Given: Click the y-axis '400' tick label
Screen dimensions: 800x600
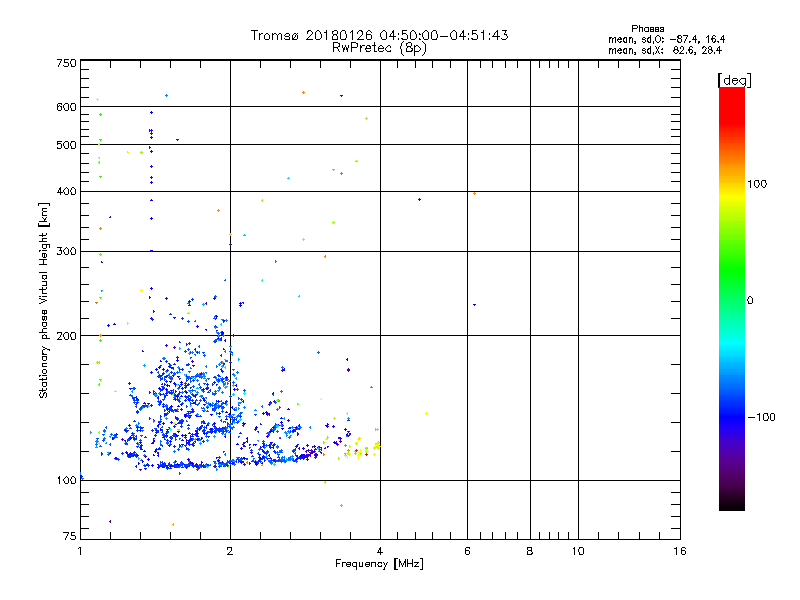Looking at the screenshot, I should click(x=66, y=191).
